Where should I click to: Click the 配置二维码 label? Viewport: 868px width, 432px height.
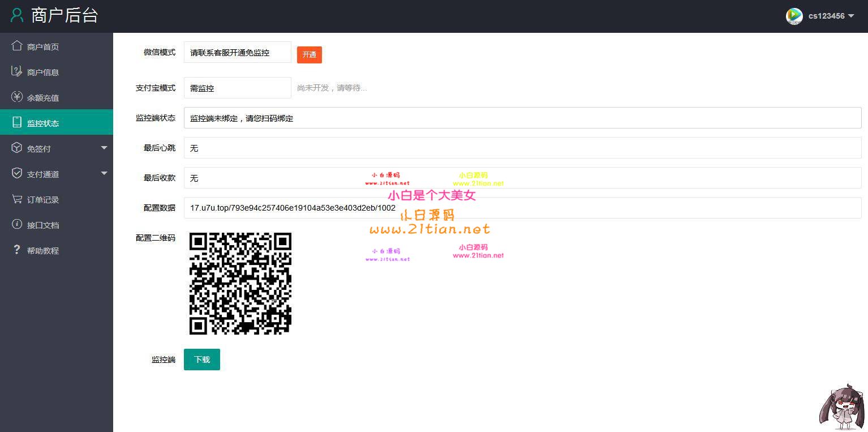pos(156,238)
